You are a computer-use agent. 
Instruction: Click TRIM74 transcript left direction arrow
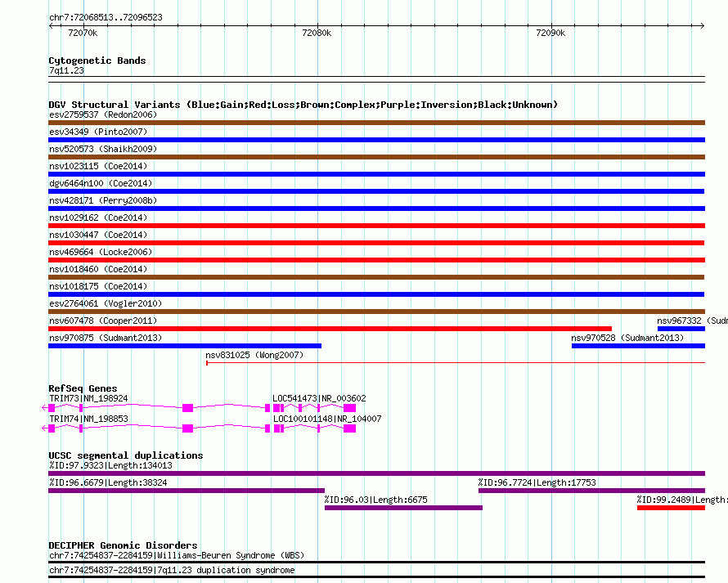tap(44, 428)
